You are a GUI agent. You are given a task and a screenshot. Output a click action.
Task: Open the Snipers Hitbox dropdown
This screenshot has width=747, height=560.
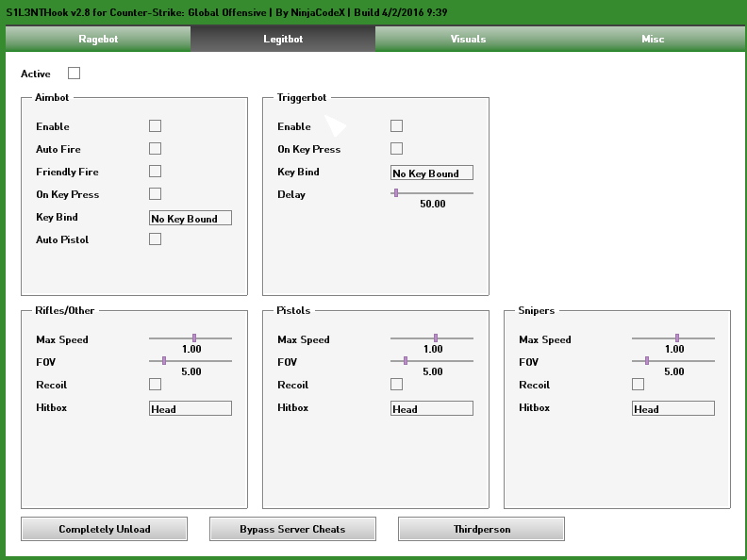673,408
